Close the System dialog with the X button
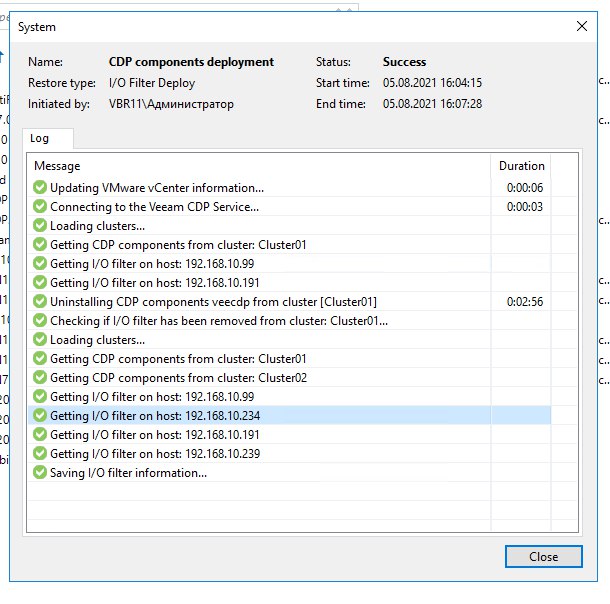The image size is (610, 604). 578,27
